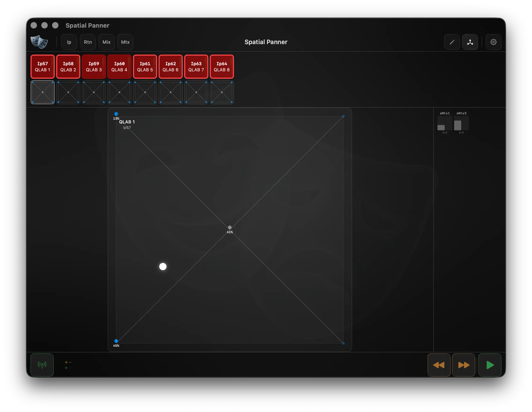The image size is (532, 412).
Task: Select the Ip62 QLAB 6 input
Action: (x=170, y=66)
